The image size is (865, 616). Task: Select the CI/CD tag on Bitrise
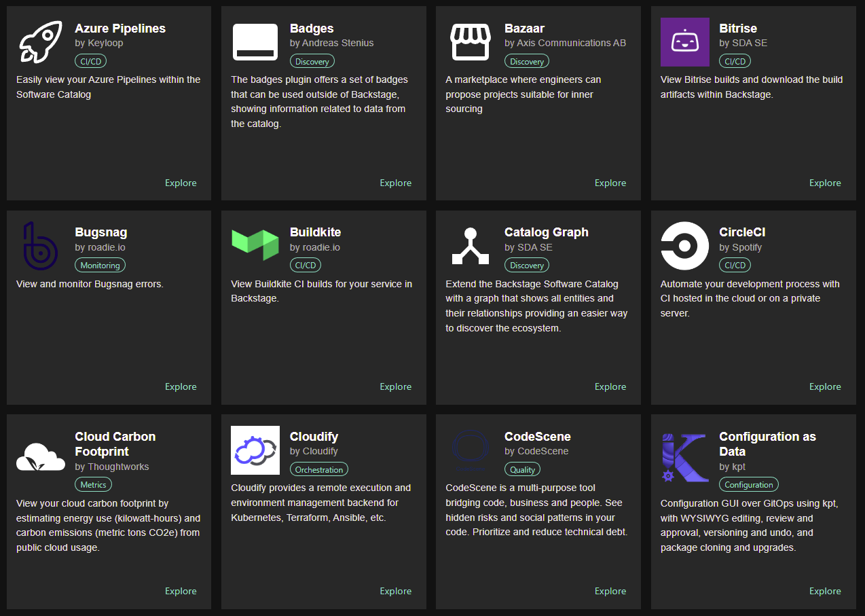tap(735, 61)
